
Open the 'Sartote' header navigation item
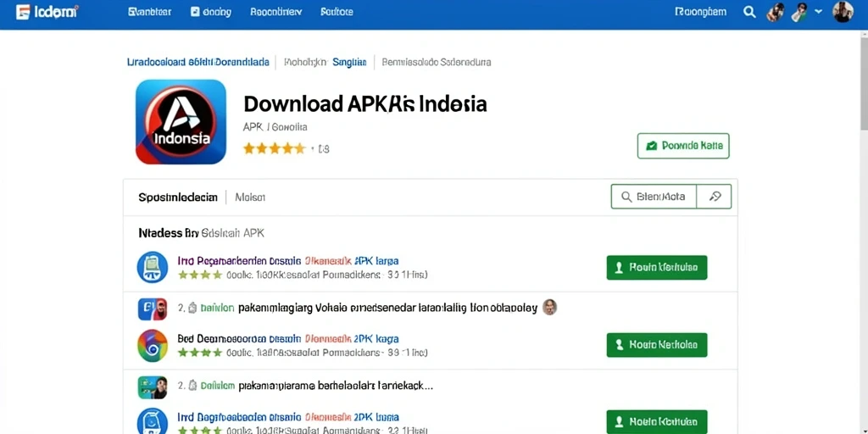(337, 12)
